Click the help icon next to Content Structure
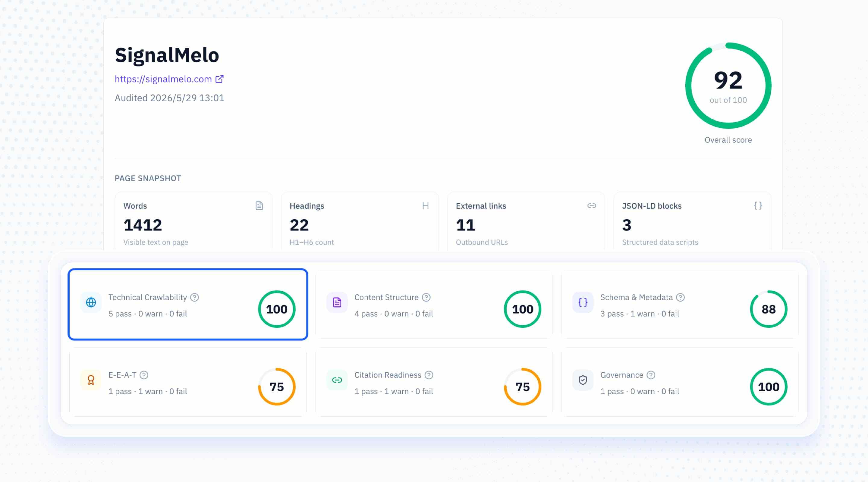The height and width of the screenshot is (482, 868). [x=426, y=297]
